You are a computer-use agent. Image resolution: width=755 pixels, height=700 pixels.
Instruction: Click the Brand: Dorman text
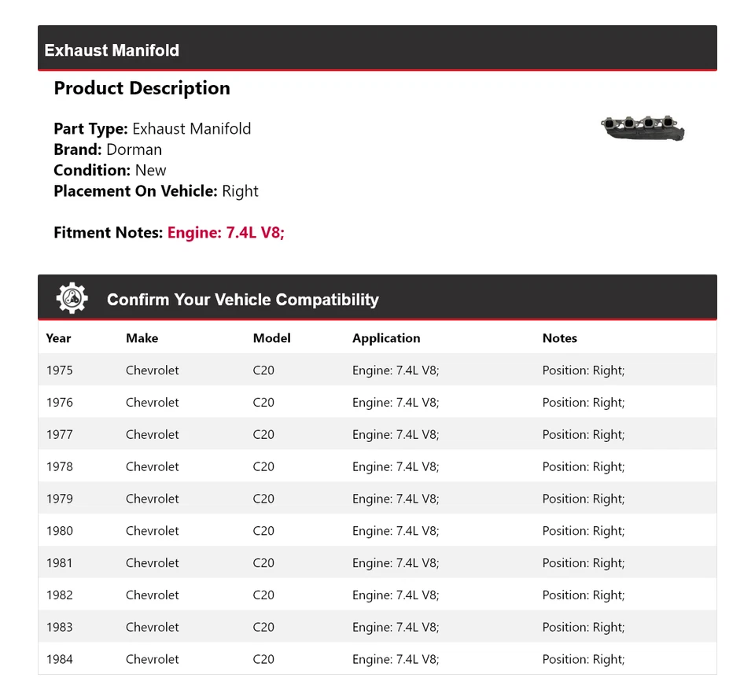pyautogui.click(x=108, y=149)
